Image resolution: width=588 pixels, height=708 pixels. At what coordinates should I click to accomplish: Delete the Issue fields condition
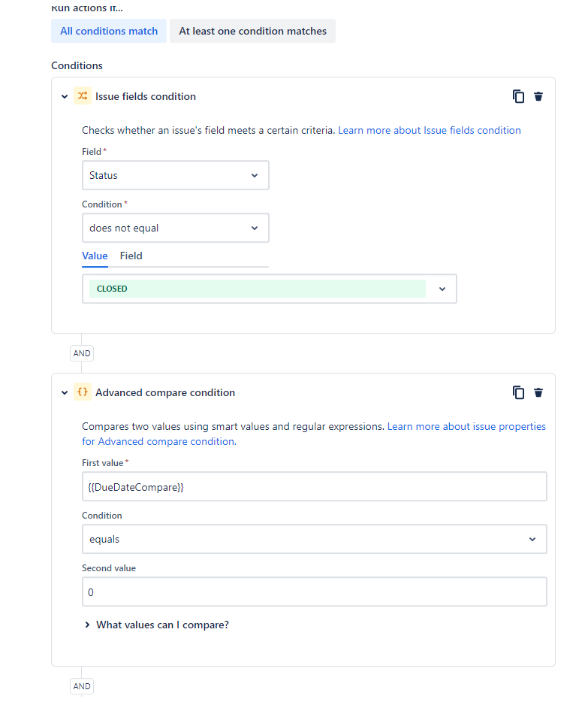click(538, 96)
